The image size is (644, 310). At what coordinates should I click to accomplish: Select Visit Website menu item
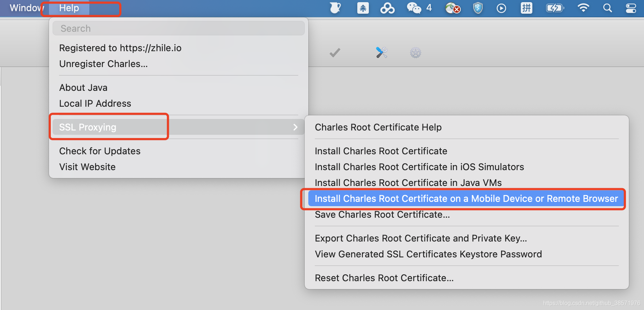(87, 167)
